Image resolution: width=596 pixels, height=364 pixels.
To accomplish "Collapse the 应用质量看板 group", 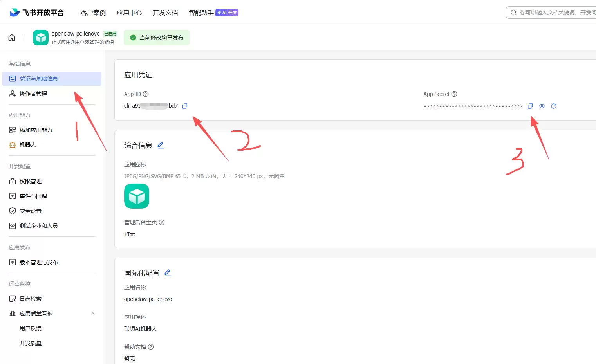I will click(93, 314).
